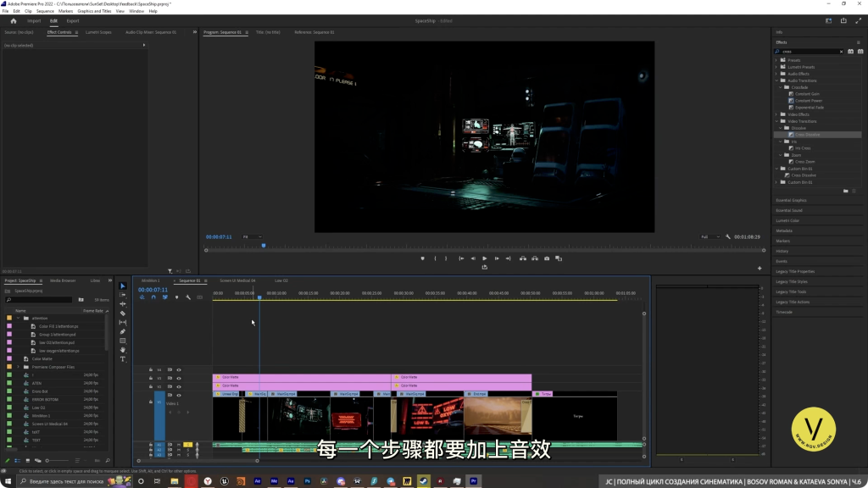Click the Add Marker icon in timeline

coord(176,297)
